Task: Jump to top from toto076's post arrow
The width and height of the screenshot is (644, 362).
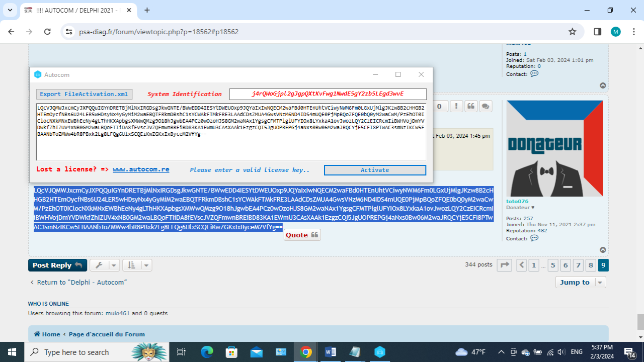Action: 603,250
